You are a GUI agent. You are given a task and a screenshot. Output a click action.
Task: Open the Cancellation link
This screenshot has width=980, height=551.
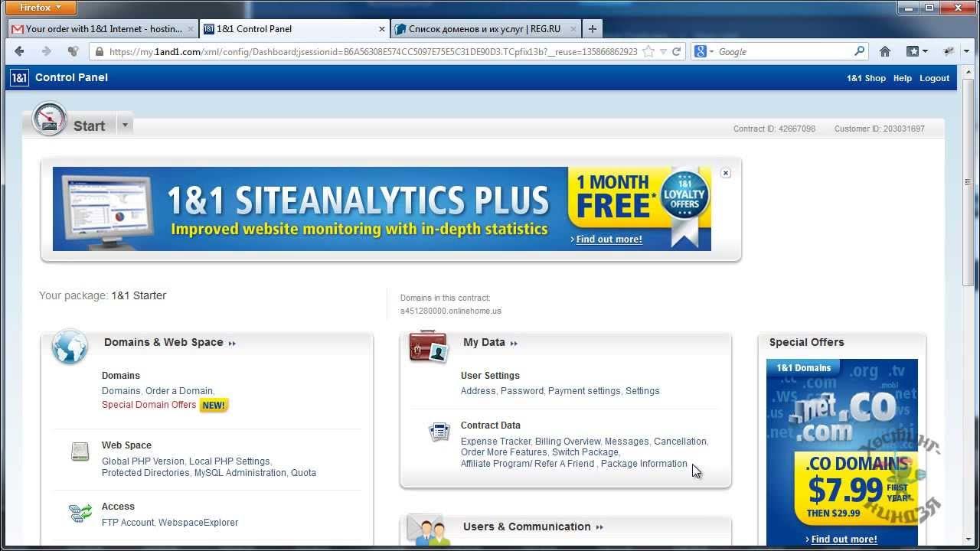pos(680,442)
